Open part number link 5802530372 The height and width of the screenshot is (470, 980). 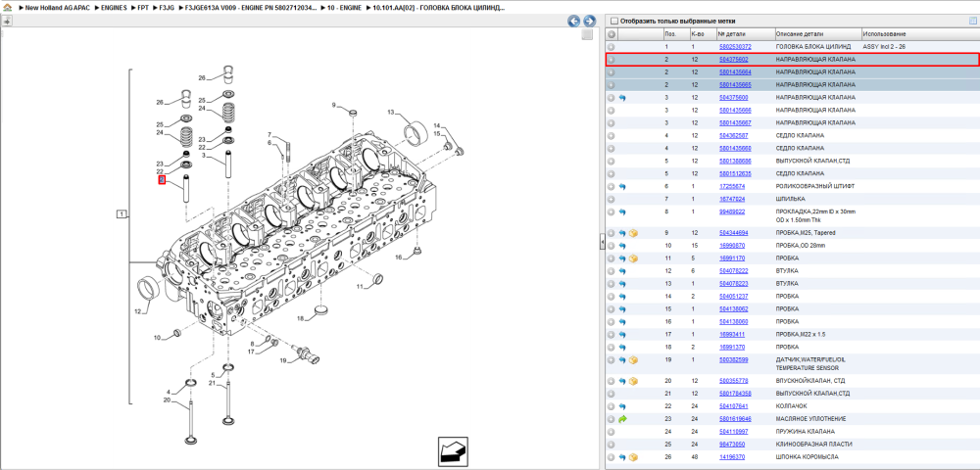(x=735, y=47)
